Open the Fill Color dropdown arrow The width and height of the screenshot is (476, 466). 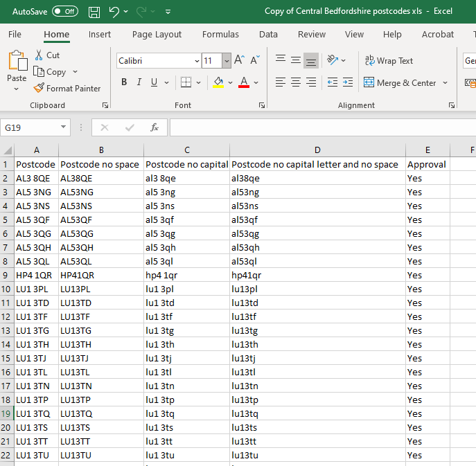tap(231, 82)
